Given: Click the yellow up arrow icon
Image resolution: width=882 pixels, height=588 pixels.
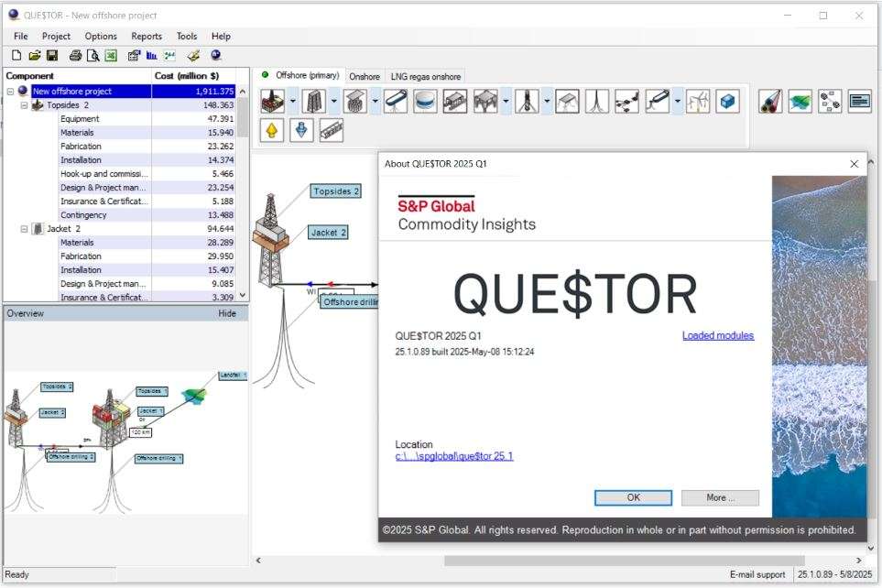Looking at the screenshot, I should (272, 130).
